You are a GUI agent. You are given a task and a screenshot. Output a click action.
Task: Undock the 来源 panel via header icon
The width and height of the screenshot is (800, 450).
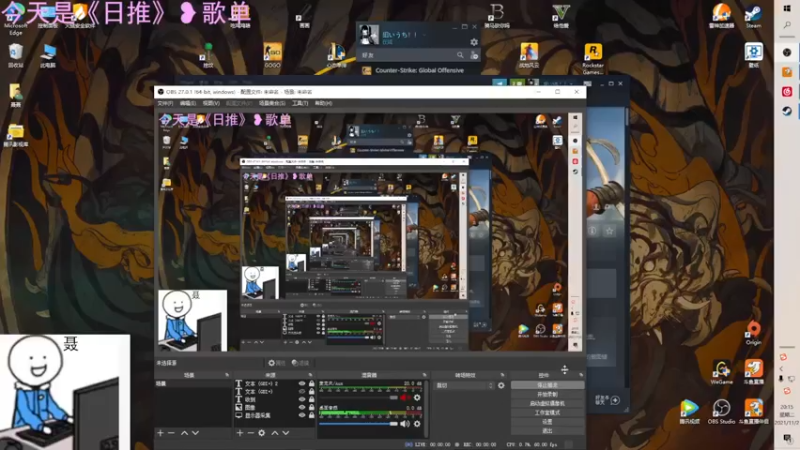tap(310, 375)
